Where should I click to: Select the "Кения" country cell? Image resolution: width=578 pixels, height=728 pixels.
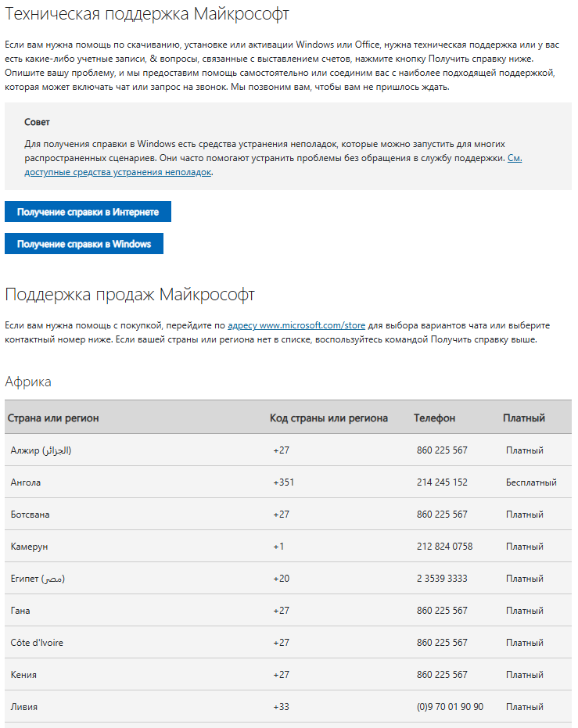tap(23, 674)
